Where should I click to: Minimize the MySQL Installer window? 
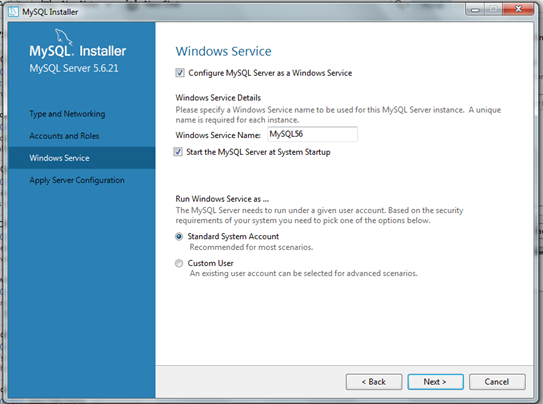(475, 9)
